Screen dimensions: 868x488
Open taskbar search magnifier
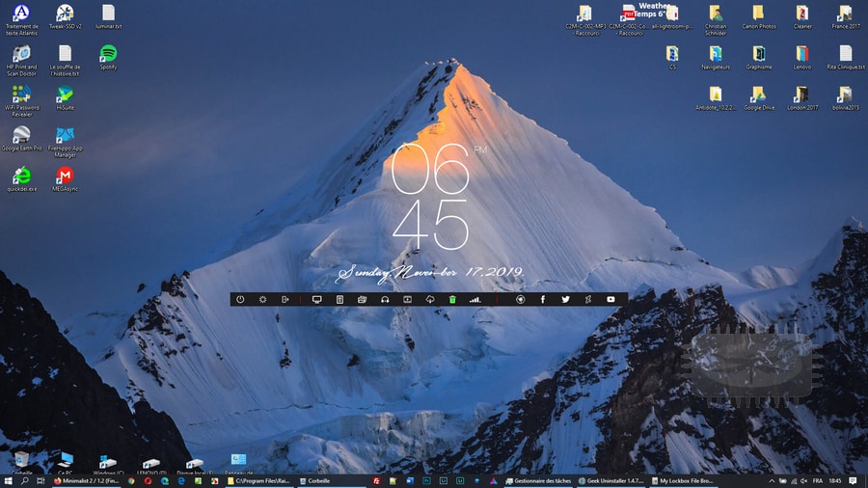click(x=25, y=481)
